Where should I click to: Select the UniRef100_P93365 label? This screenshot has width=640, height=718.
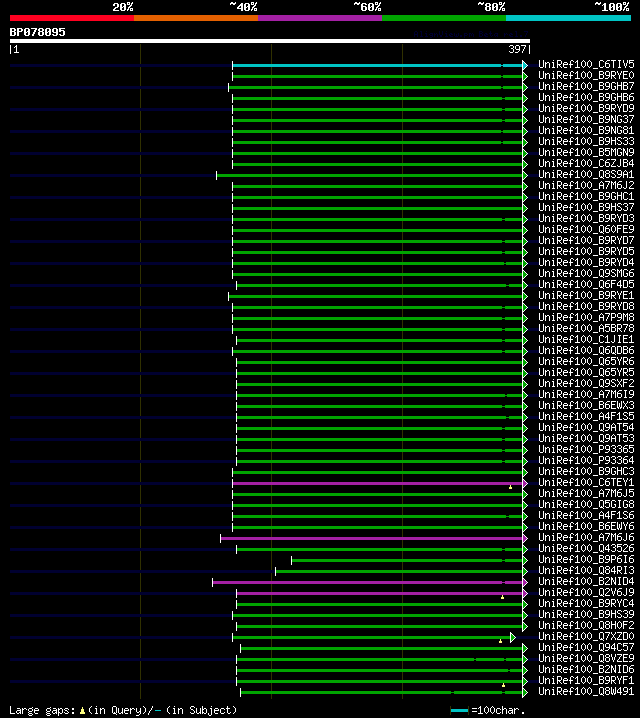click(586, 449)
